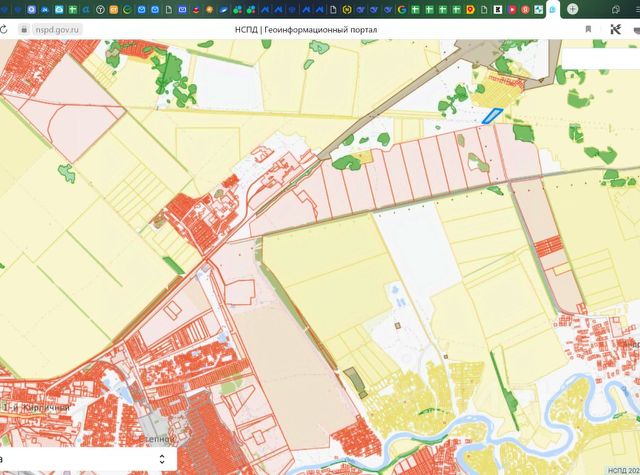Click the padlock site security icon
This screenshot has height=475, width=640.
pyautogui.click(x=24, y=29)
